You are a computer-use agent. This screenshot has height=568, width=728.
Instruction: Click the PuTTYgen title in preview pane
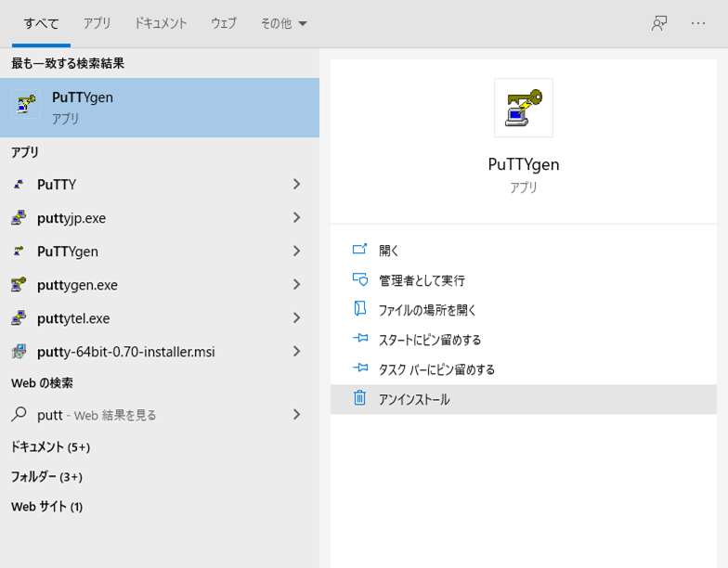(x=524, y=164)
